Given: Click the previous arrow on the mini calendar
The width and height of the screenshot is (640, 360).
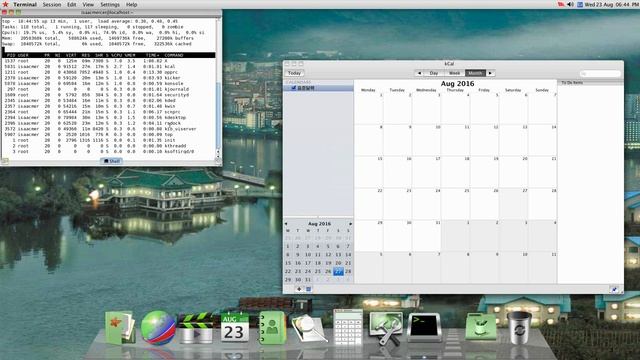Looking at the screenshot, I should pos(286,224).
